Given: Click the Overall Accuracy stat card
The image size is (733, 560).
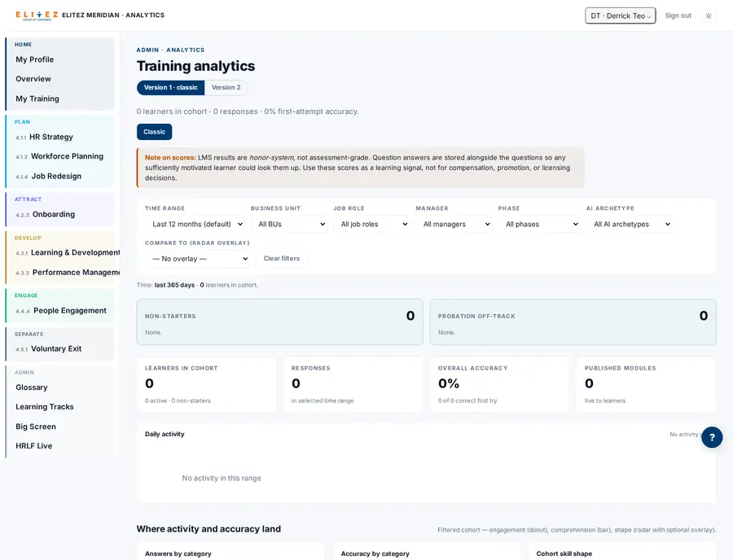Looking at the screenshot, I should (499, 384).
